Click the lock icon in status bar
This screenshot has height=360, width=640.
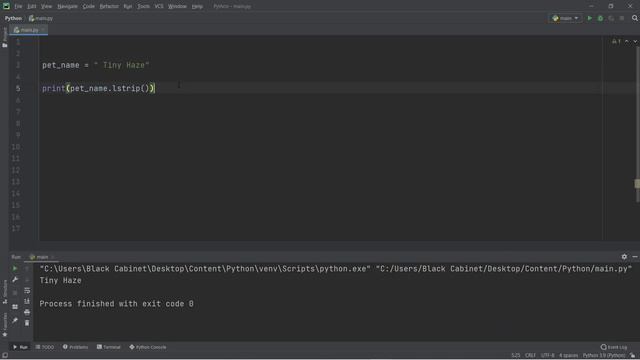click(632, 356)
